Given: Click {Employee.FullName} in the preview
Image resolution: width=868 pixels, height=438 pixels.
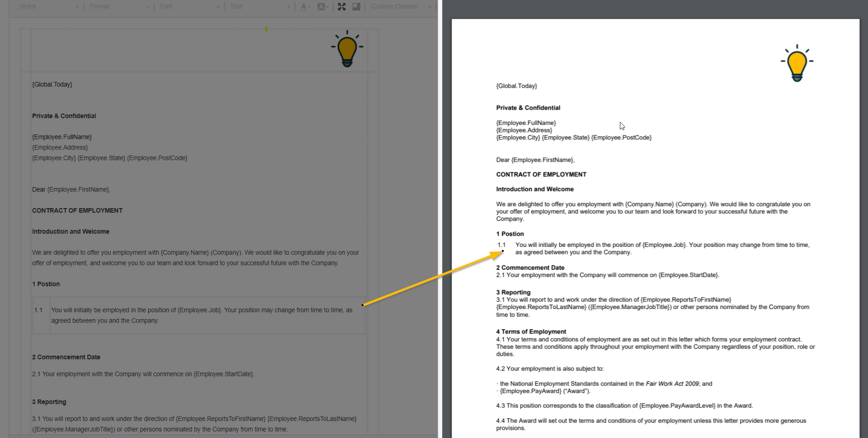Looking at the screenshot, I should click(526, 123).
